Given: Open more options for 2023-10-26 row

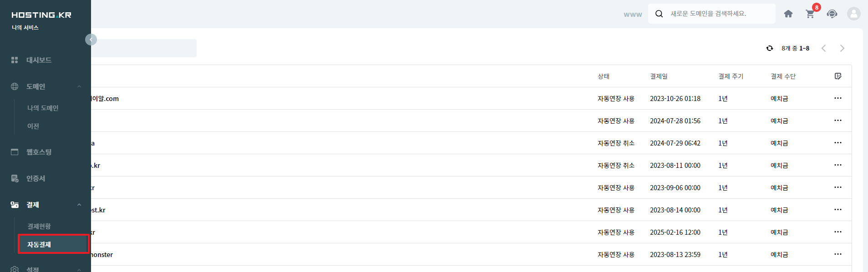Looking at the screenshot, I should pyautogui.click(x=838, y=98).
